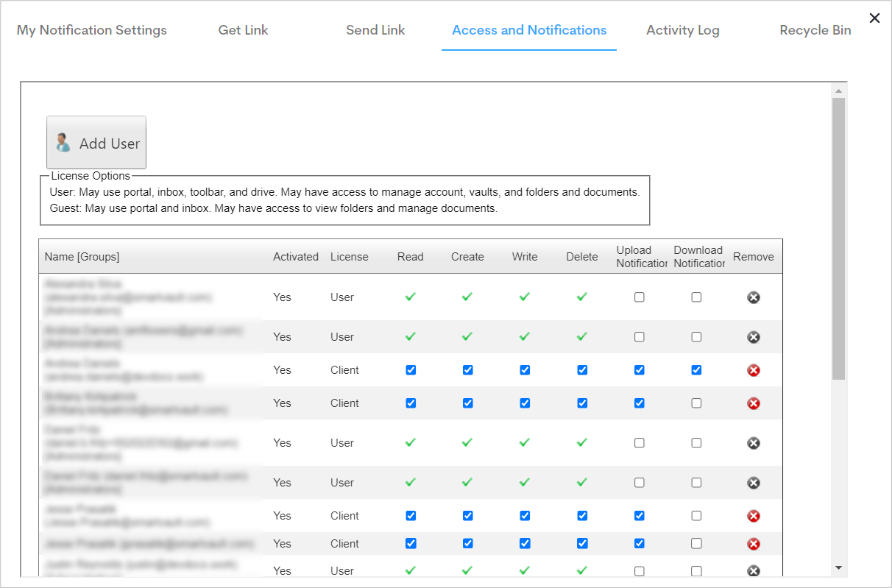Screen dimensions: 892x588
Task: Remove the last visible user in the list
Action: point(753,570)
